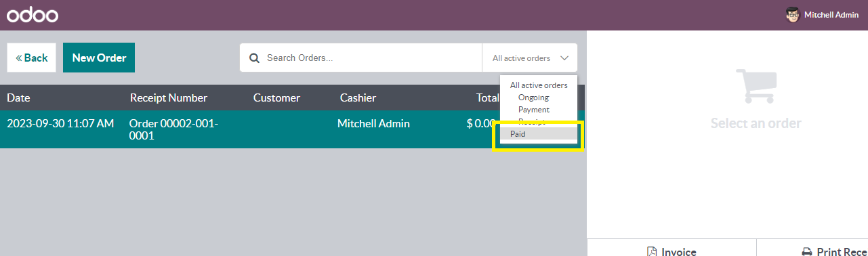Go back with the Back button
The image size is (868, 256).
[32, 58]
